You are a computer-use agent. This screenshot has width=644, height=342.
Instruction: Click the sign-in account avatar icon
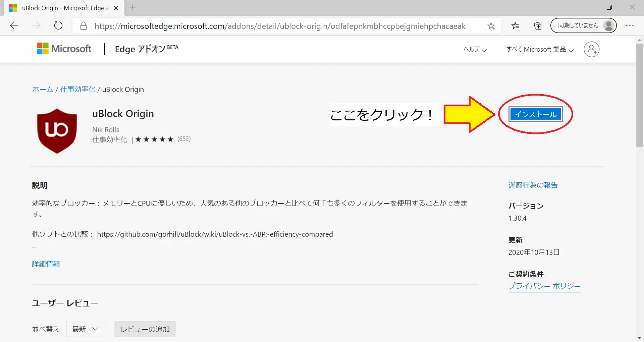click(x=591, y=49)
